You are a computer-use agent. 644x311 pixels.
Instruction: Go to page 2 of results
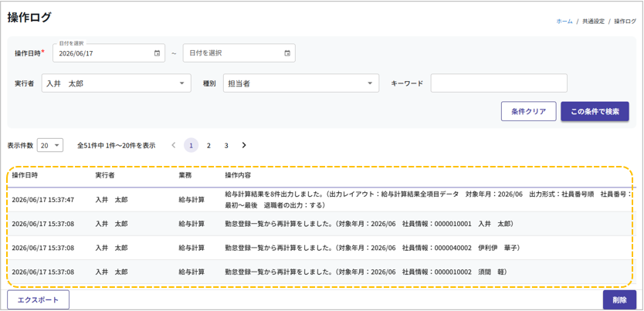(x=208, y=145)
